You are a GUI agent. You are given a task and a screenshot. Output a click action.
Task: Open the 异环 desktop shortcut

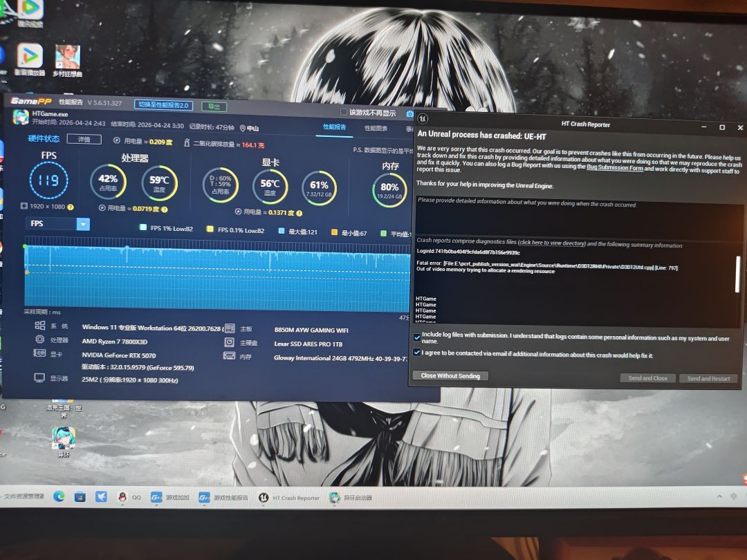[64, 441]
